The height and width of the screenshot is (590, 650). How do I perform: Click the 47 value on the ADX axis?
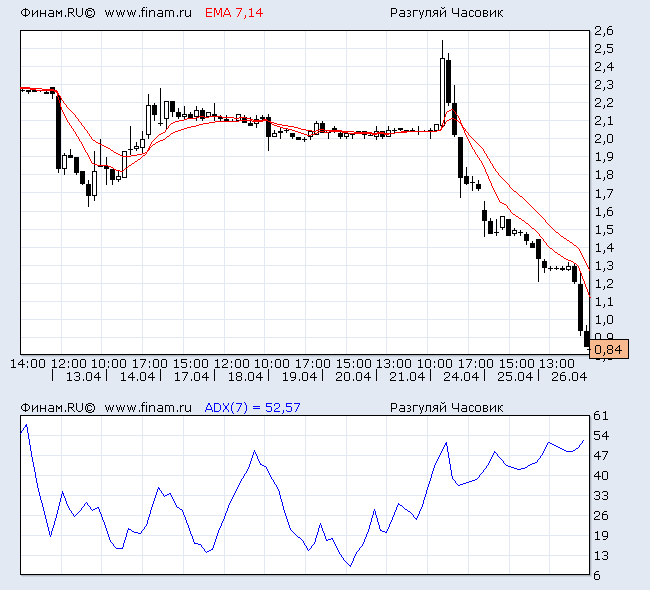click(601, 456)
